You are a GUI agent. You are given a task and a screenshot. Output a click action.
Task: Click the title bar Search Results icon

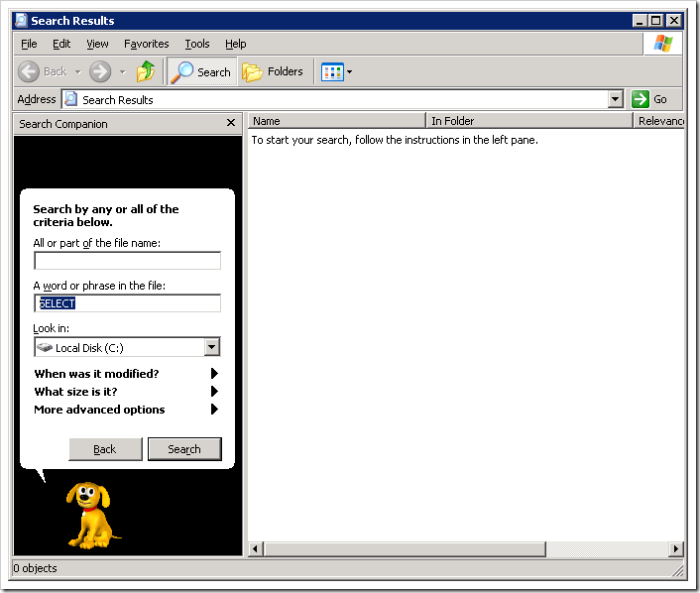point(22,21)
